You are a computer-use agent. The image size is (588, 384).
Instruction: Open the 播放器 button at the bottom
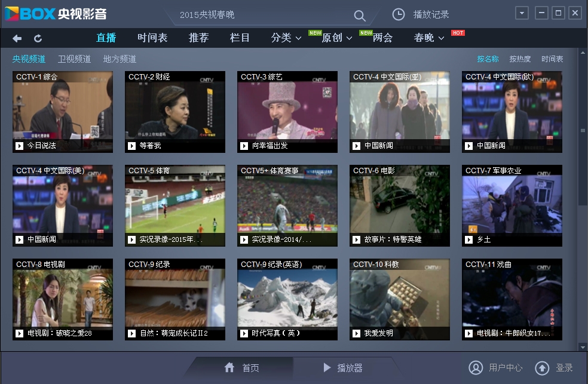[x=343, y=368]
